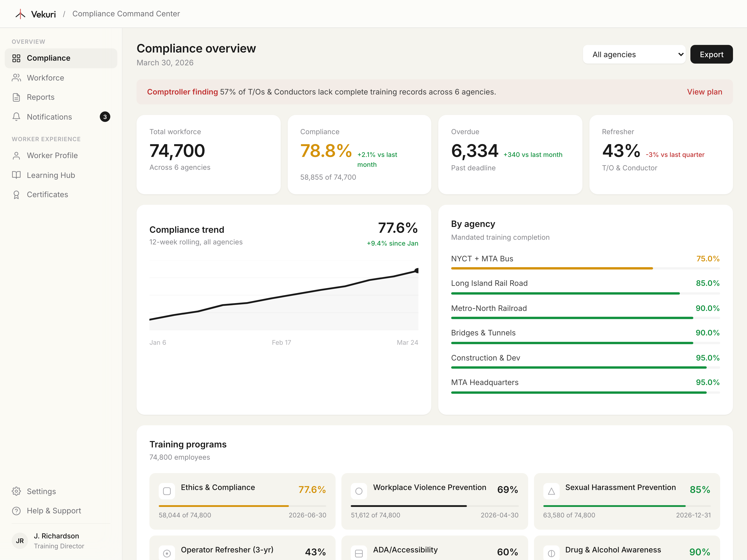Click the Notifications bell icon
This screenshot has height=560, width=747.
pyautogui.click(x=16, y=117)
